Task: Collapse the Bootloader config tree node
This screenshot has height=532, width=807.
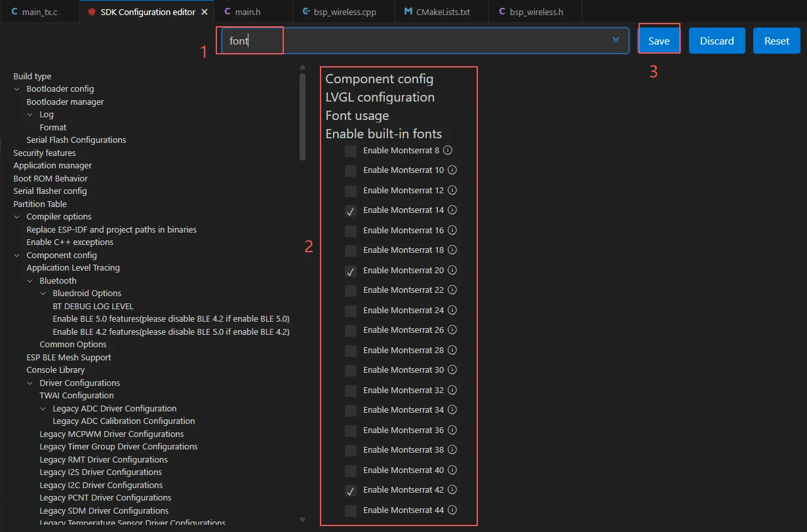Action: (x=17, y=89)
